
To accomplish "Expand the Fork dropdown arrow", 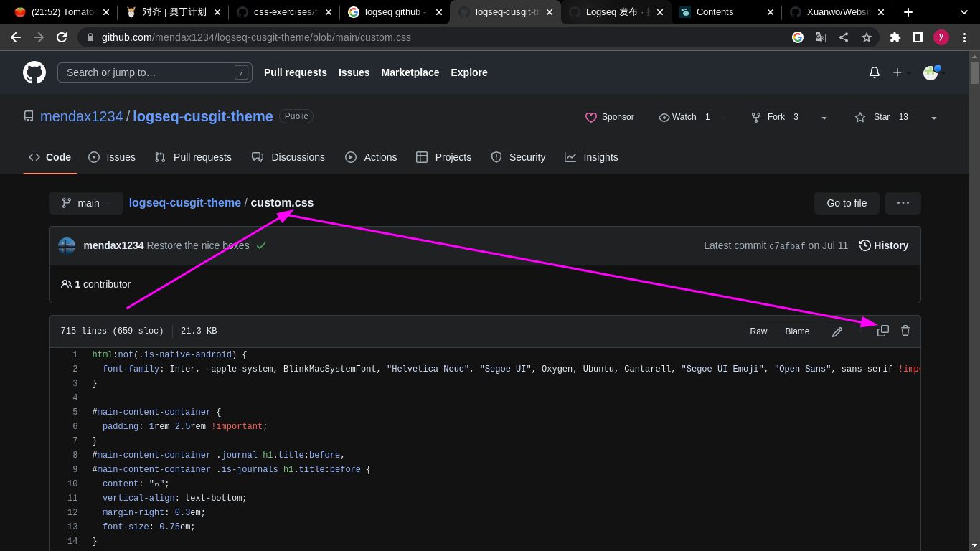I will coord(824,118).
